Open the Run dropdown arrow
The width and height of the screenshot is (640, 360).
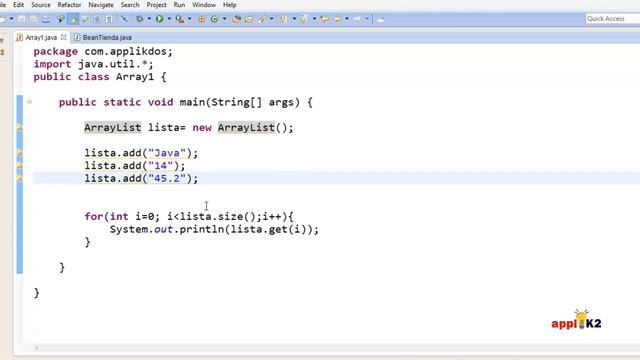tap(169, 19)
